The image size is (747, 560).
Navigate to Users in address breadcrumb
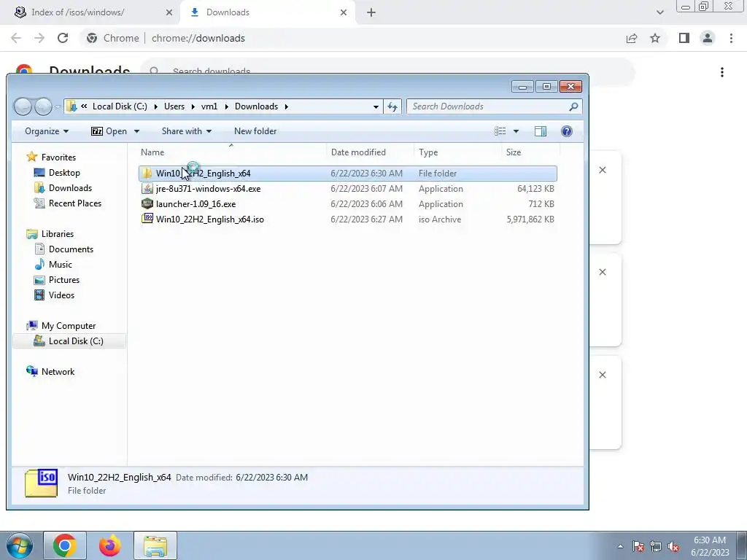click(174, 106)
